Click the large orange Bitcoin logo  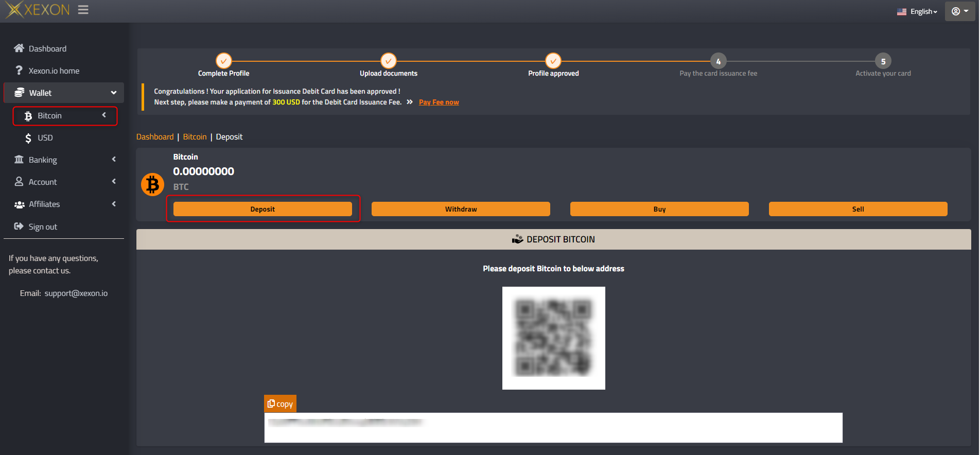point(152,184)
